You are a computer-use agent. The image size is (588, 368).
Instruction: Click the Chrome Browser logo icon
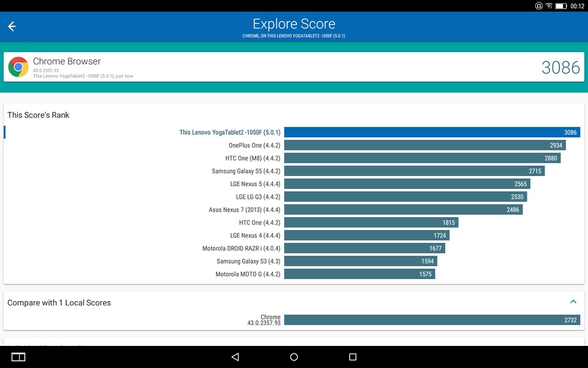click(18, 67)
